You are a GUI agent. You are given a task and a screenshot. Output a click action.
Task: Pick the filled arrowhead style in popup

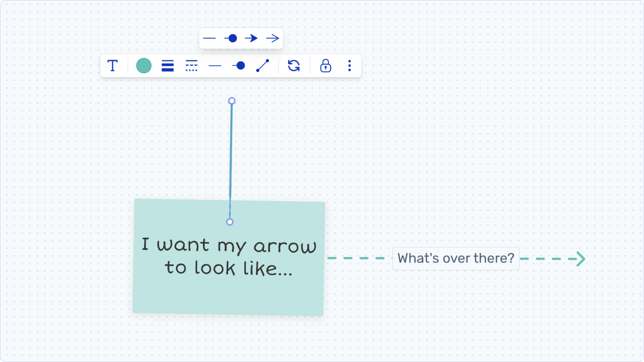click(252, 39)
